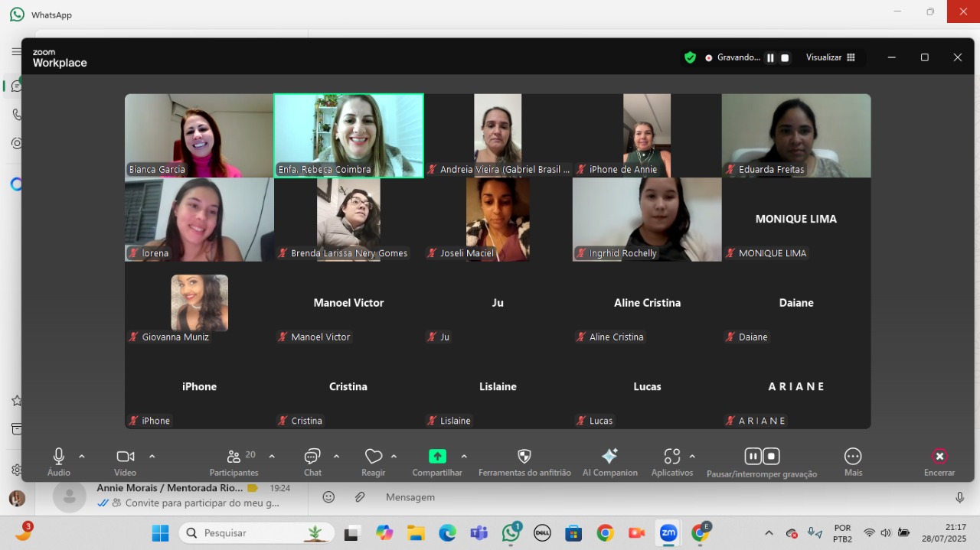
Task: Open the Zoom Participantes panel
Action: coord(234,462)
